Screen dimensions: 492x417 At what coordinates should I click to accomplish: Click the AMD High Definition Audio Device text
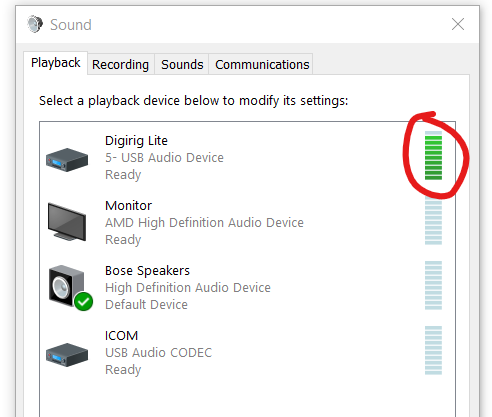pos(204,222)
